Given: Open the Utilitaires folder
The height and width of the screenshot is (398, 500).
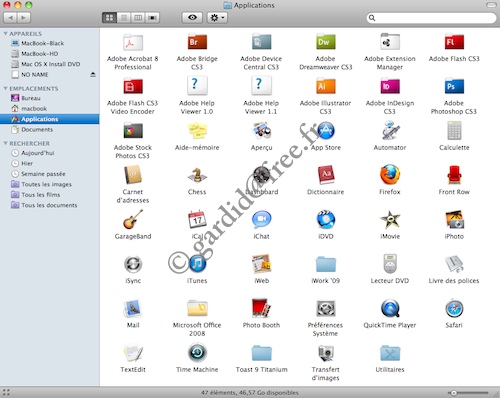Looking at the screenshot, I should click(x=390, y=353).
